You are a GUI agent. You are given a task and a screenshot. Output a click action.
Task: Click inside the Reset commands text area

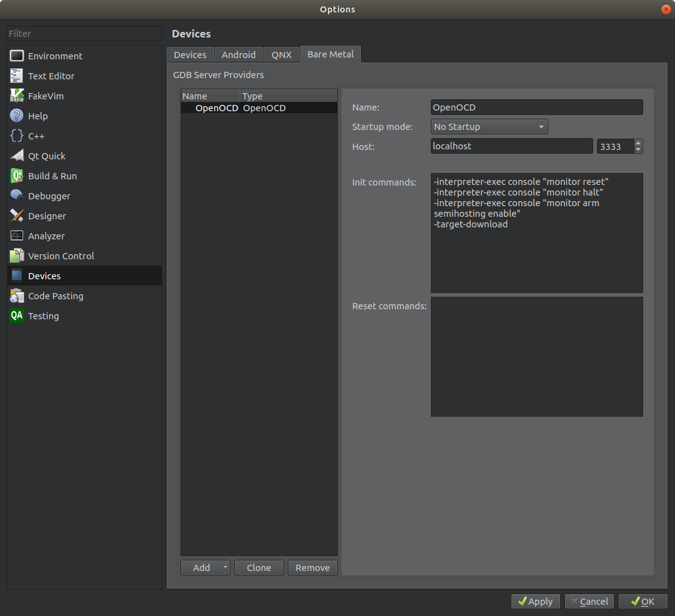point(536,357)
